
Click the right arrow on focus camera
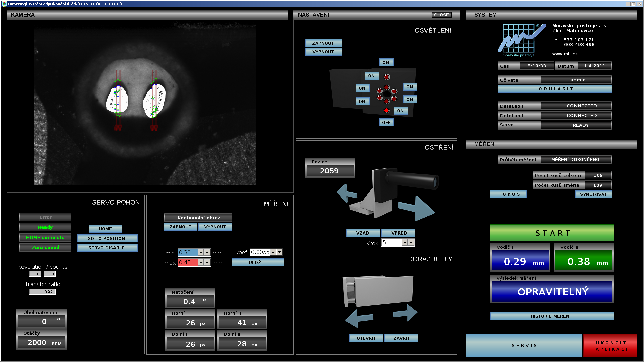(417, 208)
